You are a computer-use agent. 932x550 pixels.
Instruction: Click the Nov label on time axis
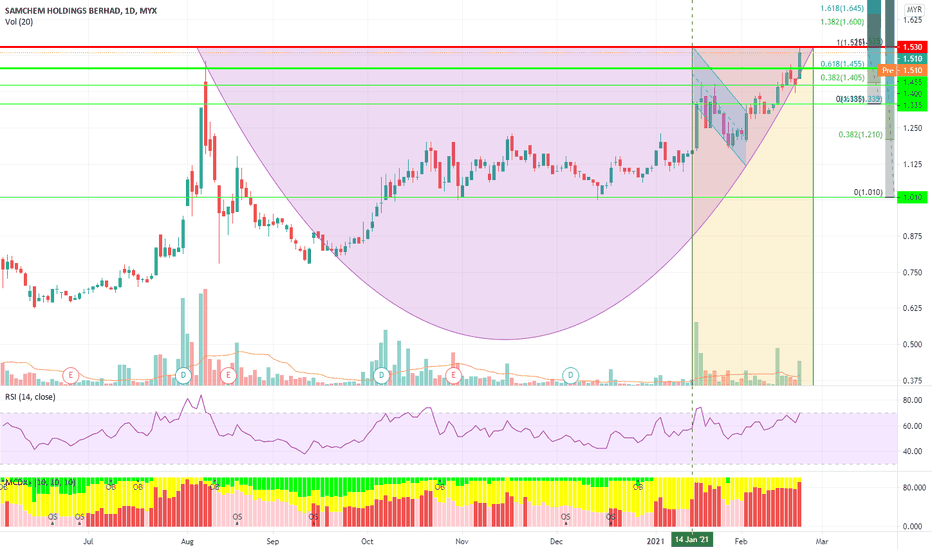462,542
